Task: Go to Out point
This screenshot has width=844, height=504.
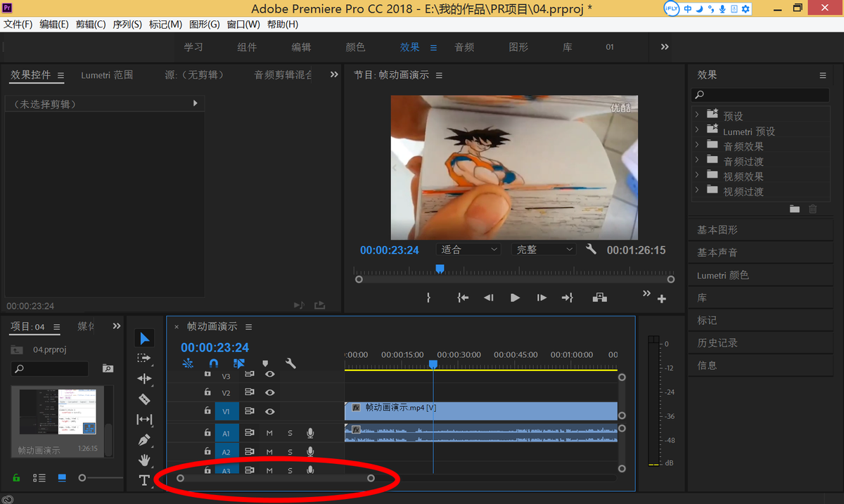Action: 567,298
